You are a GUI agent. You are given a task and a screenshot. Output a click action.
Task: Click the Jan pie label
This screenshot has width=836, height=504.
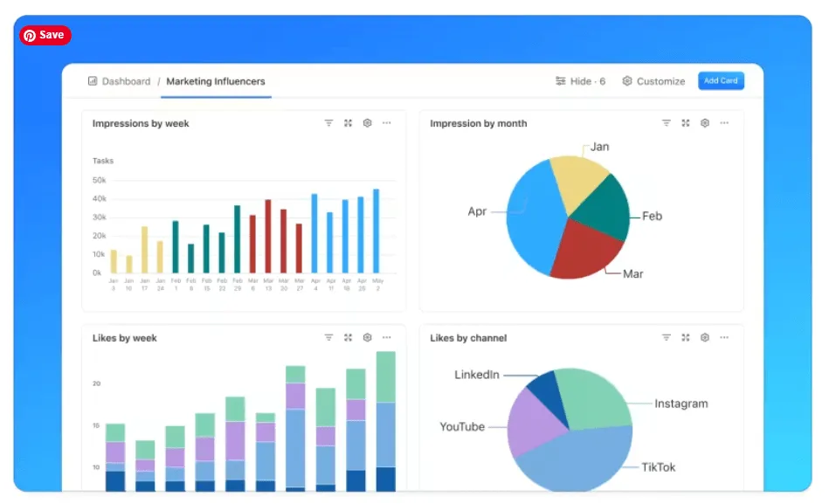click(600, 147)
